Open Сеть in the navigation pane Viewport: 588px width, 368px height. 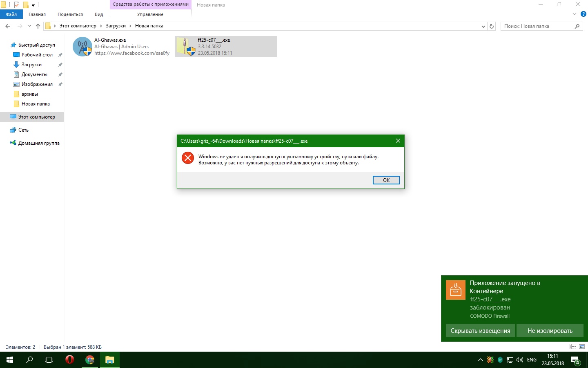click(x=23, y=130)
